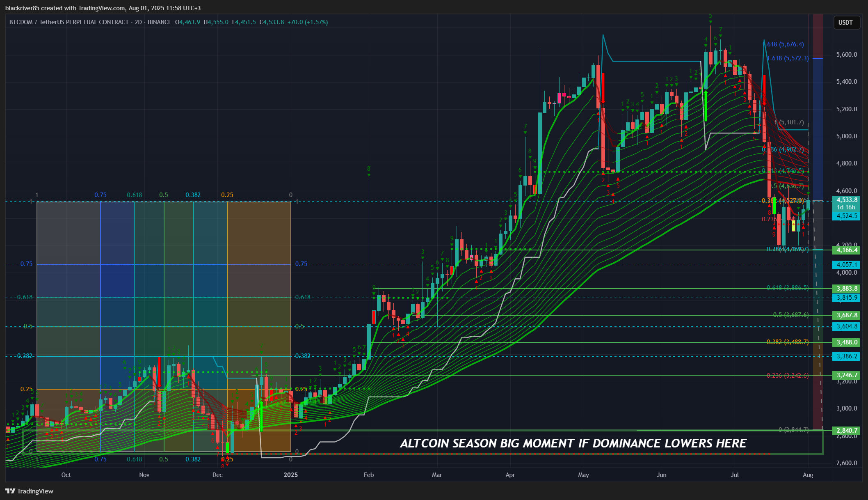Click the 4,600.0 price axis tick

(x=847, y=191)
